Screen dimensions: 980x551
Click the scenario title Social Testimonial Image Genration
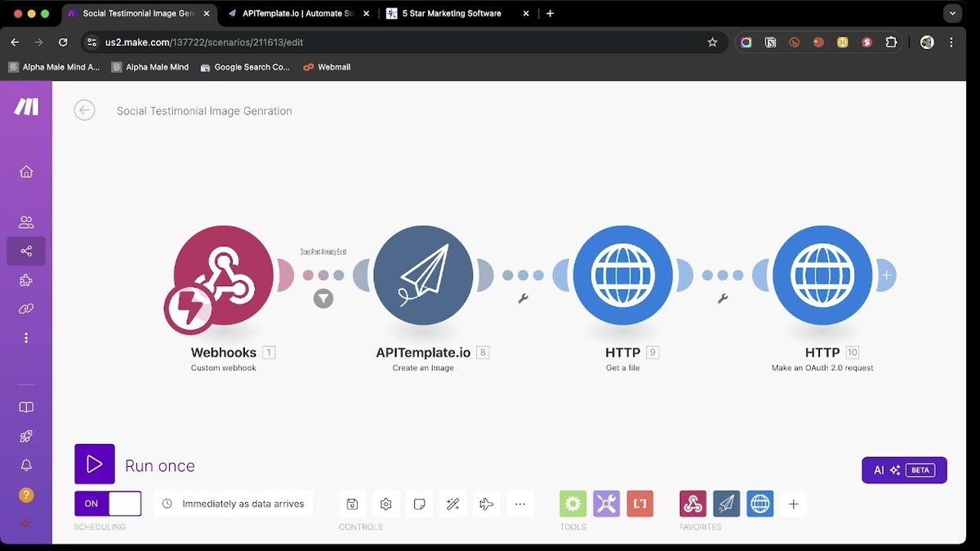point(204,111)
